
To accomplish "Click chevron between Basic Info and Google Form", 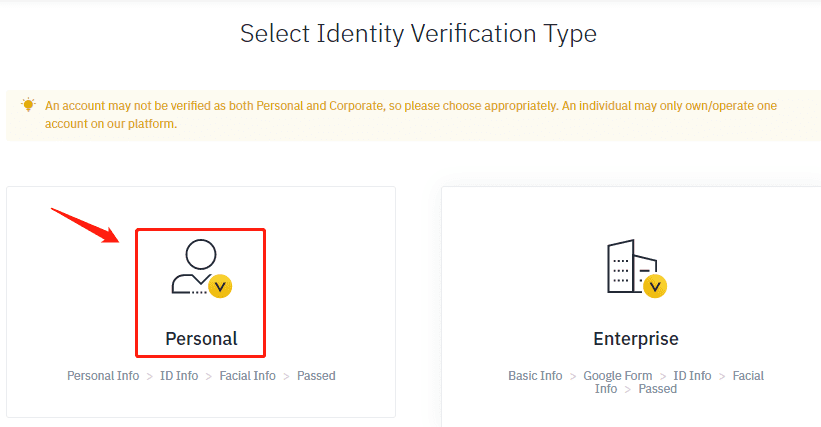I will (x=573, y=377).
